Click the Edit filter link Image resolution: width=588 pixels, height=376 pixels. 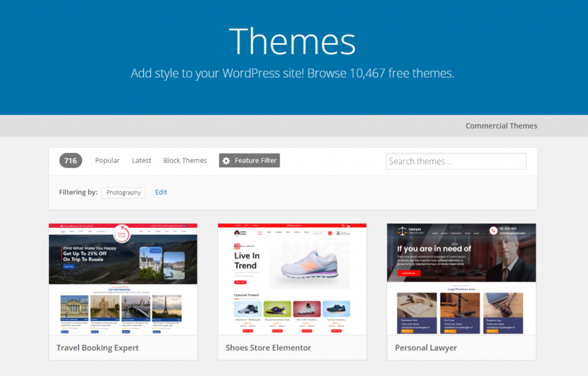pos(161,192)
